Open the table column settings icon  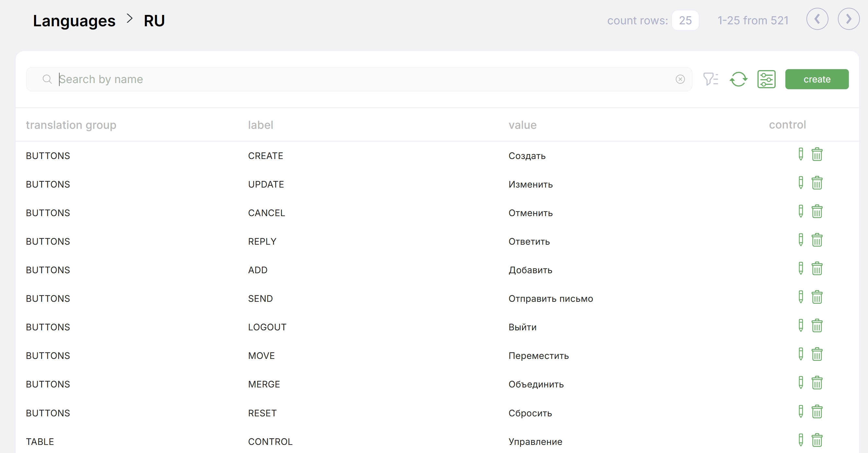[x=766, y=79]
